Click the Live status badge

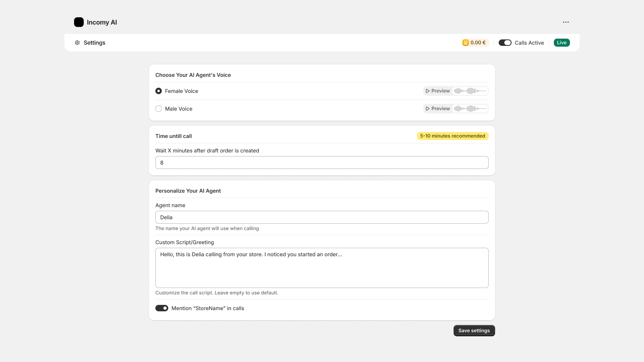pos(561,43)
